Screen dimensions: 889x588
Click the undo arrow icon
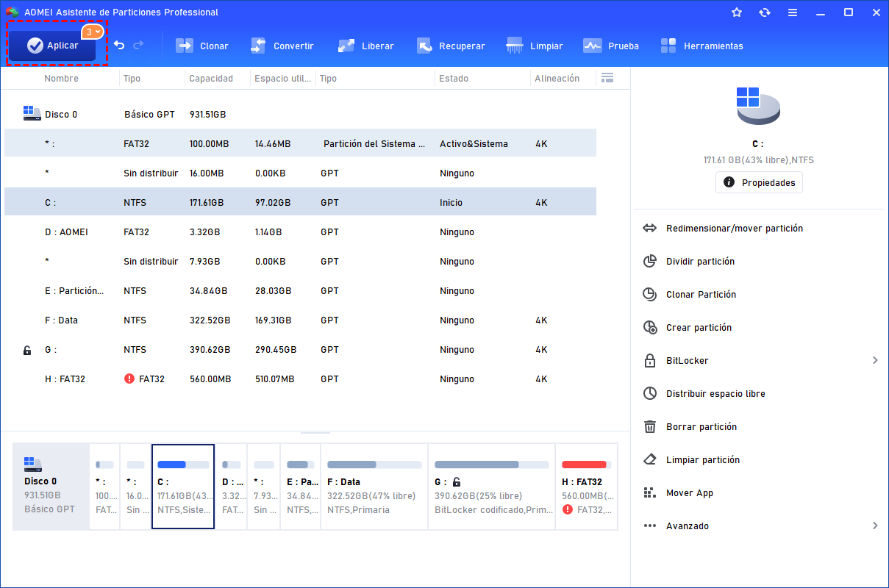pos(119,46)
